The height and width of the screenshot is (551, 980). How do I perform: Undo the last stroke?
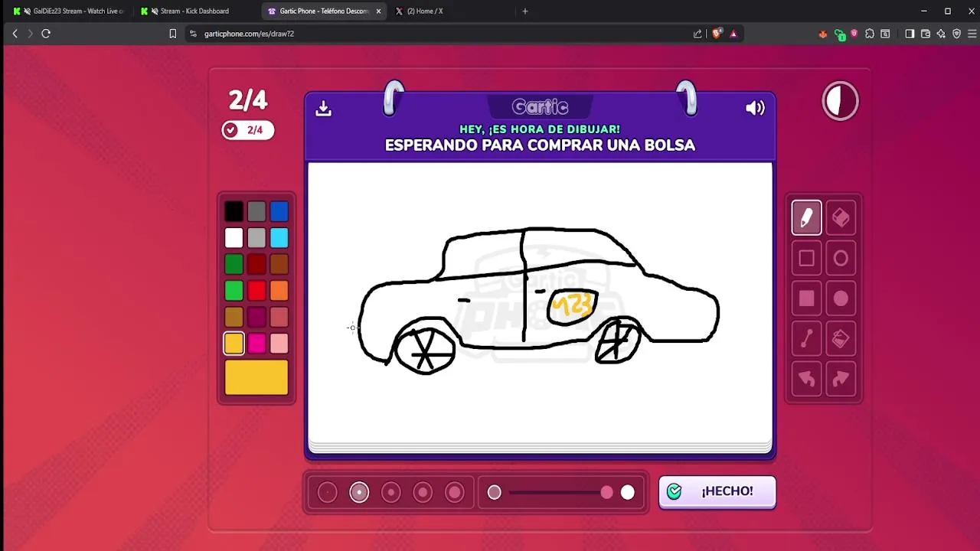coord(806,379)
